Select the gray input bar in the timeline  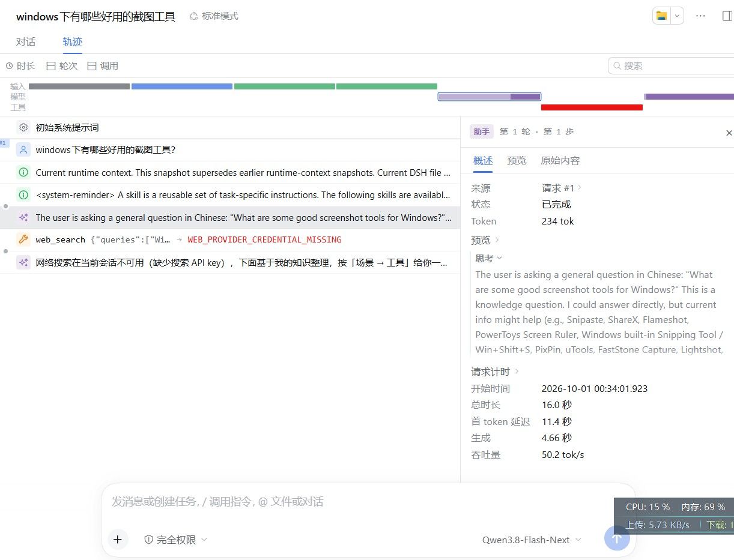79,86
